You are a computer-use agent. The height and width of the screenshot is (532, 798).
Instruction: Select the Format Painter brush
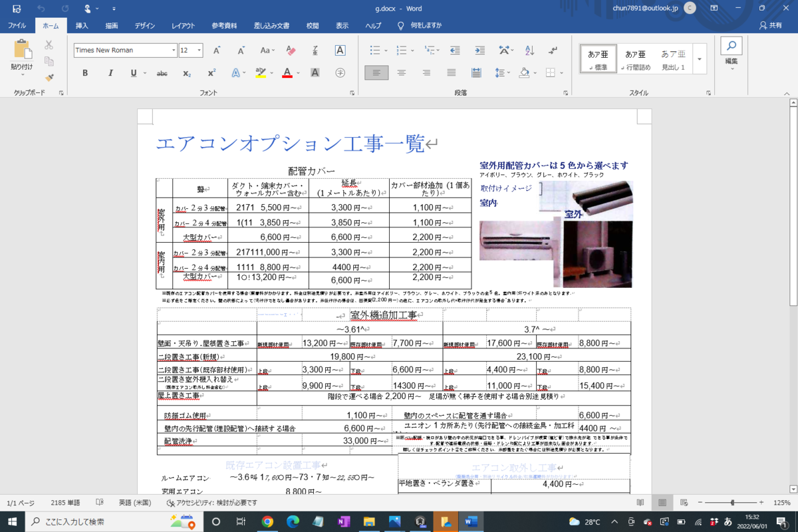[49, 77]
